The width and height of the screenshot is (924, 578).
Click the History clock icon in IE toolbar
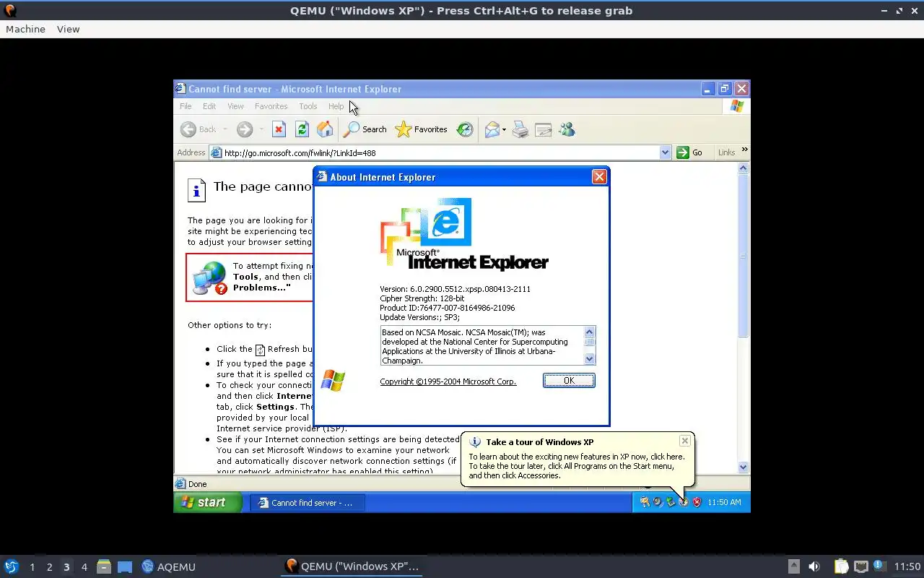click(465, 129)
